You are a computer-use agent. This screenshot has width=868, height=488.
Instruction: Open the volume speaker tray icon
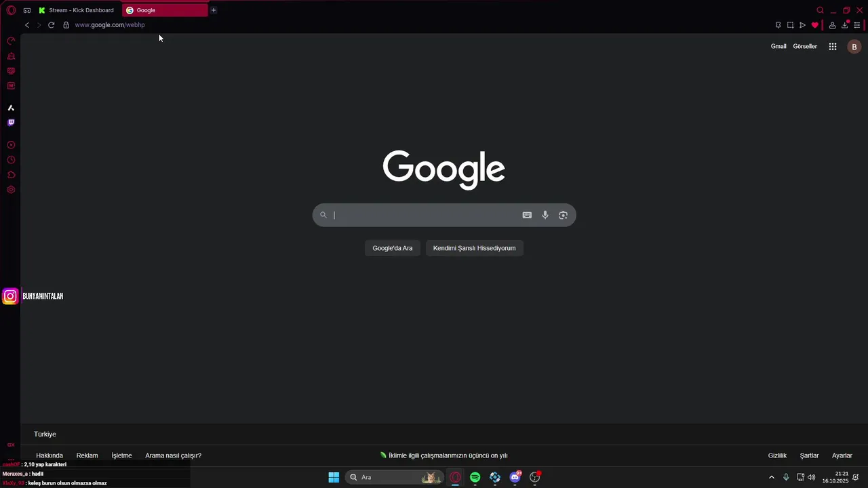pos(812,477)
